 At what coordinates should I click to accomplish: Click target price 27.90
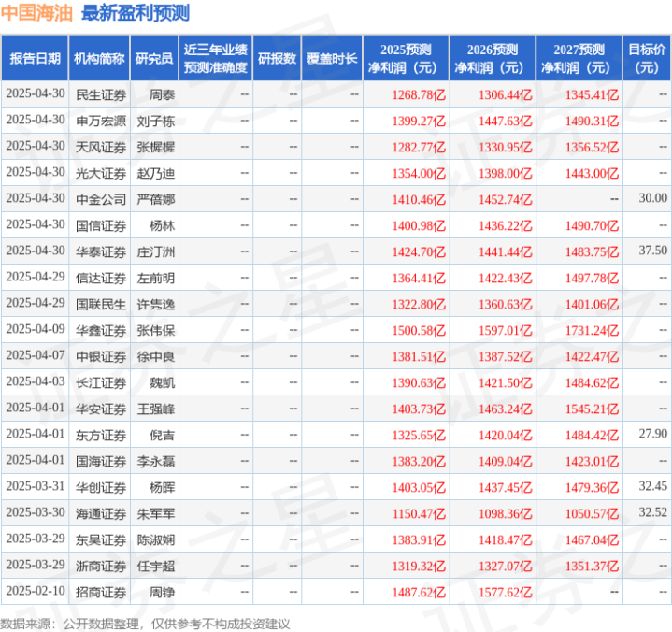point(652,434)
